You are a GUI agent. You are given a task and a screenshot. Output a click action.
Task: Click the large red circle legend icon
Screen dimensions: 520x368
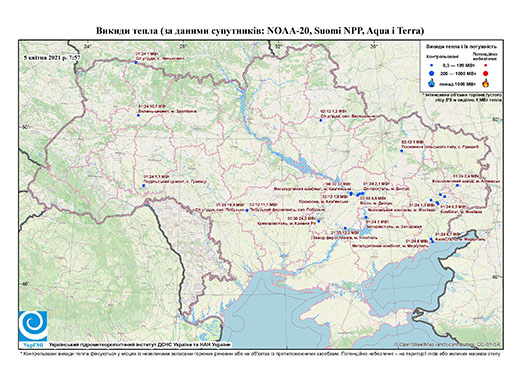click(486, 74)
